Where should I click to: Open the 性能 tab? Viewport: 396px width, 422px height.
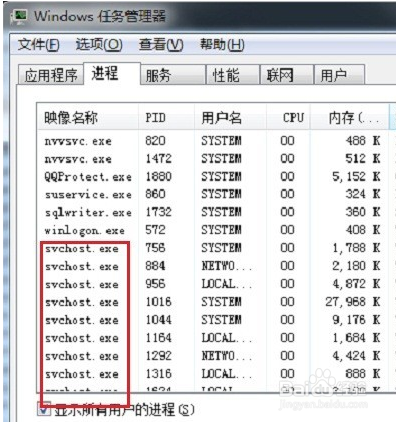233,75
